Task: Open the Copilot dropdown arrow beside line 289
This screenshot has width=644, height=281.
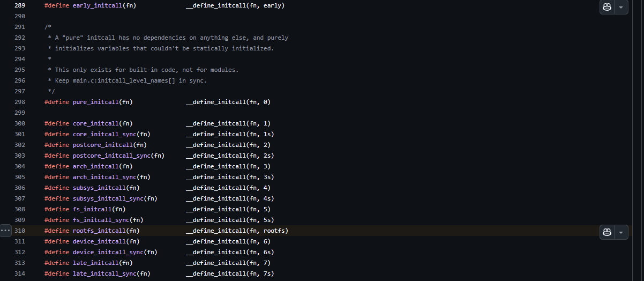Action: 621,7
